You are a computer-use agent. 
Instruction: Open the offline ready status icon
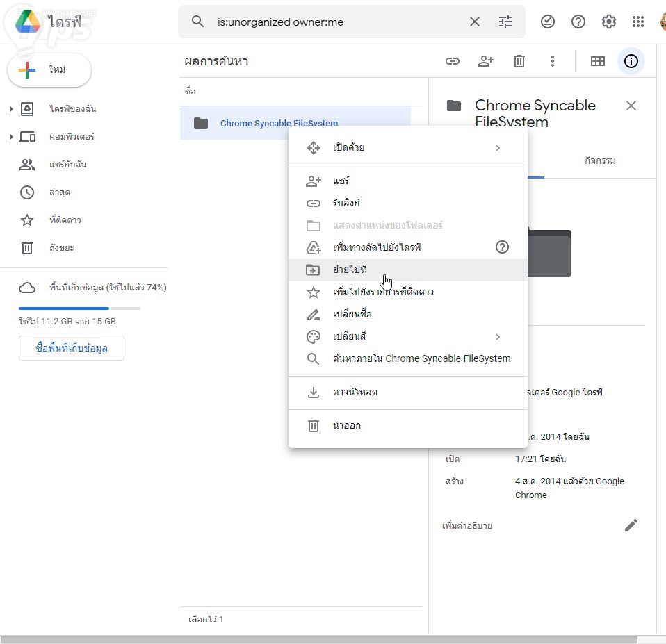point(548,22)
